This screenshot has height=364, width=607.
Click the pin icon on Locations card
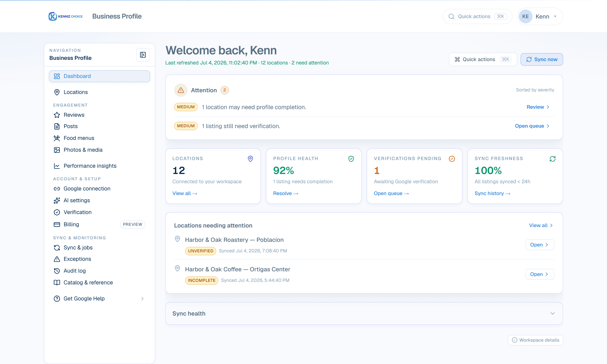pos(250,159)
